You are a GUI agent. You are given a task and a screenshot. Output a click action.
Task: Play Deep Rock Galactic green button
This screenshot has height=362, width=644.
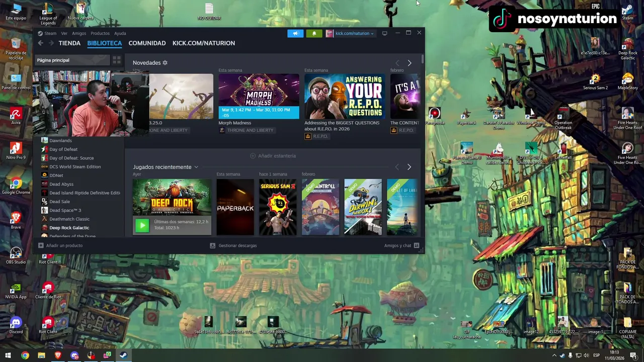pyautogui.click(x=142, y=225)
